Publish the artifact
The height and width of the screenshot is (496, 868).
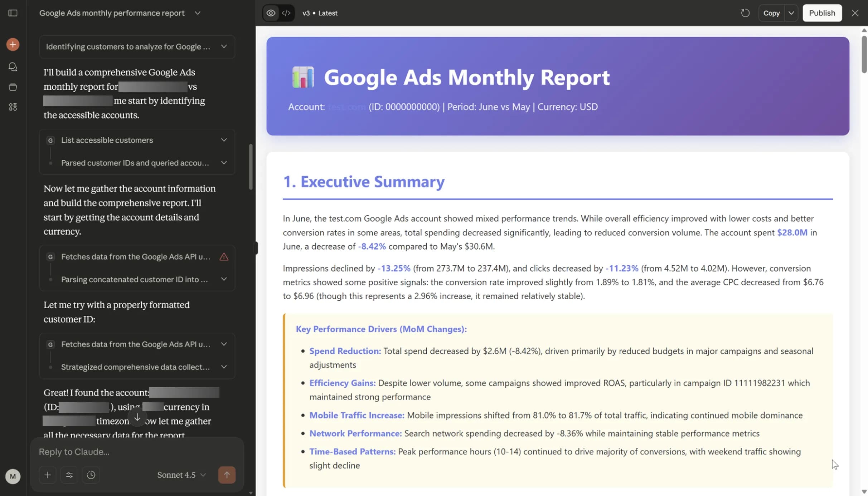click(x=822, y=13)
